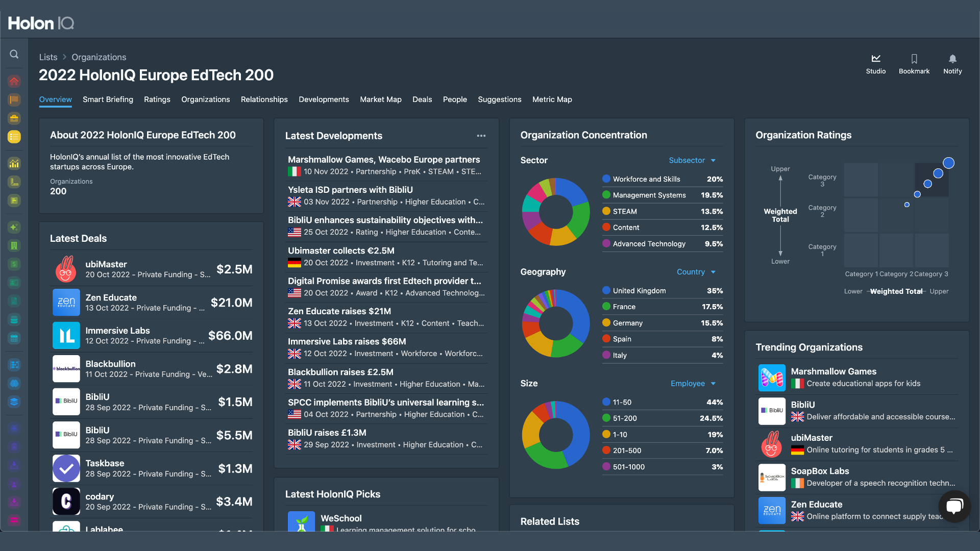The width and height of the screenshot is (980, 551).
Task: Open 'Immersive Labs raises $66M' development
Action: (x=386, y=347)
